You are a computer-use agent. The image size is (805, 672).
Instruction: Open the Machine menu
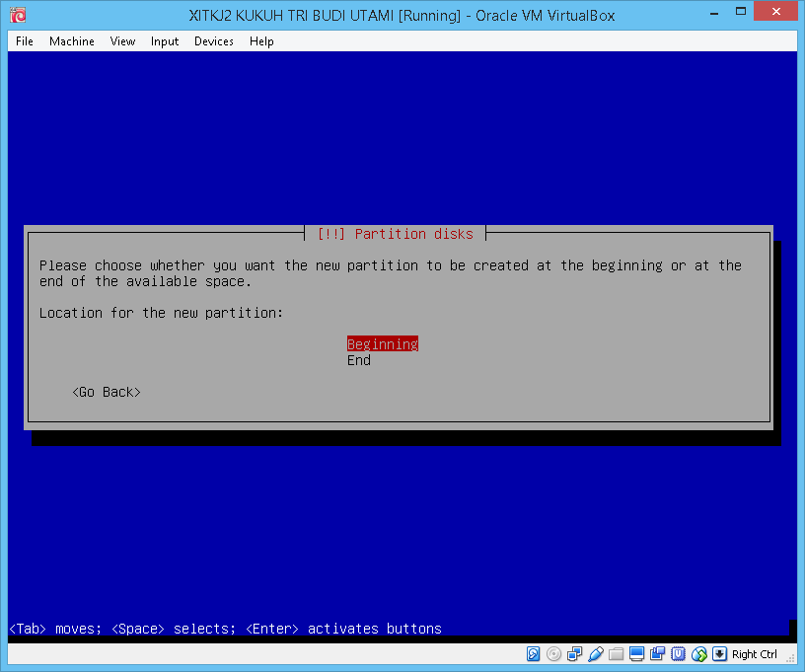(72, 41)
